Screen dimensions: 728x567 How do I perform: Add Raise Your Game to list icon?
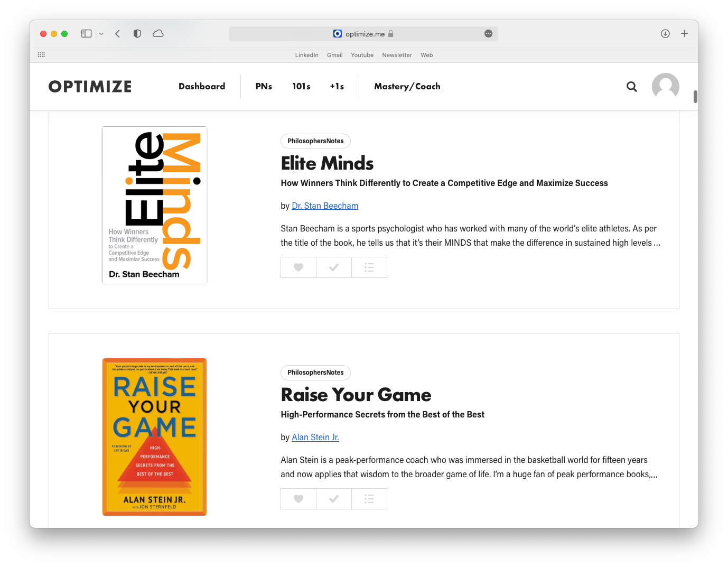pyautogui.click(x=369, y=499)
